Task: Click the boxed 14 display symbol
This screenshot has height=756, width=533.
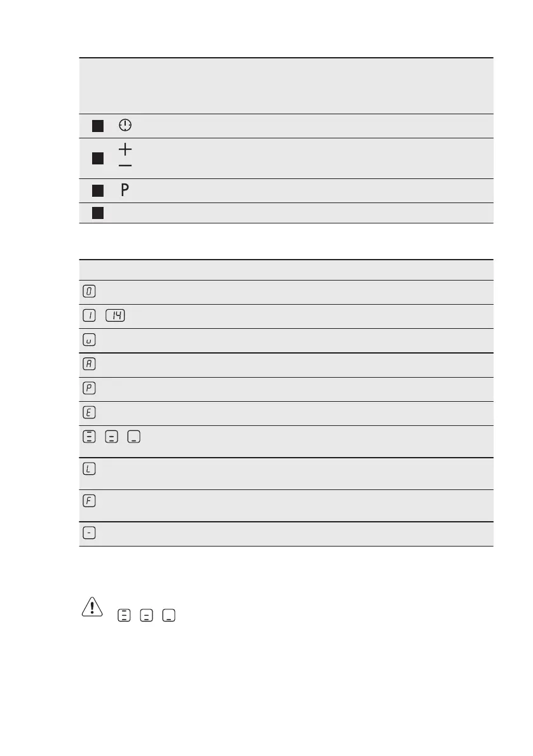Action: [115, 315]
